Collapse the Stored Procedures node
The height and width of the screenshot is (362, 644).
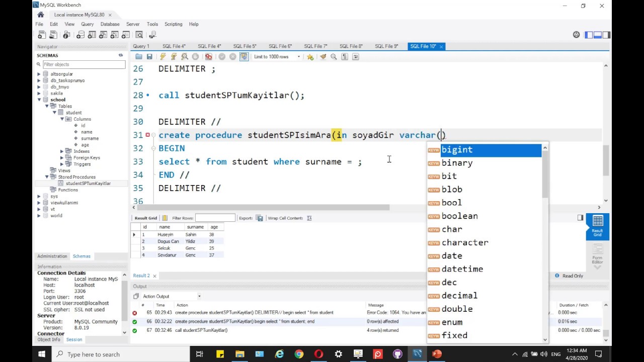[x=47, y=177]
